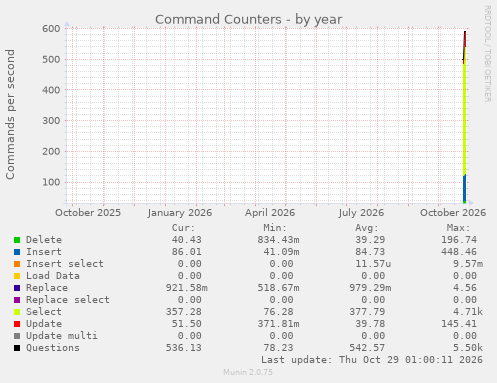
Task: Click the Delete max value 196.74
Action: (x=459, y=240)
